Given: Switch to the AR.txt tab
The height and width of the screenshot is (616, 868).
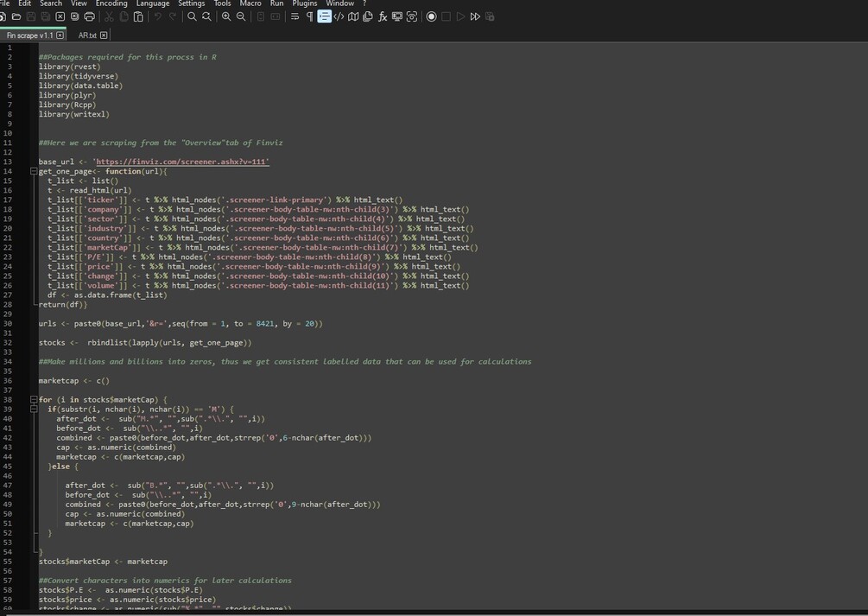Looking at the screenshot, I should tap(87, 35).
